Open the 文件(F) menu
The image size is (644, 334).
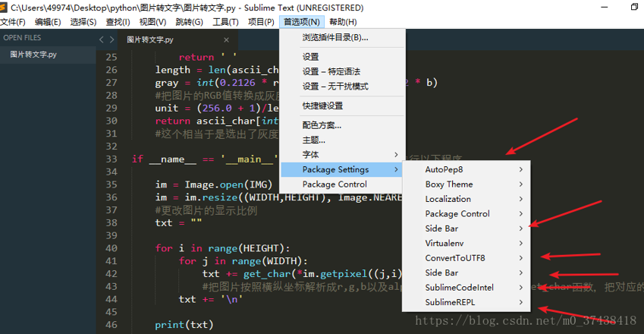click(x=13, y=22)
